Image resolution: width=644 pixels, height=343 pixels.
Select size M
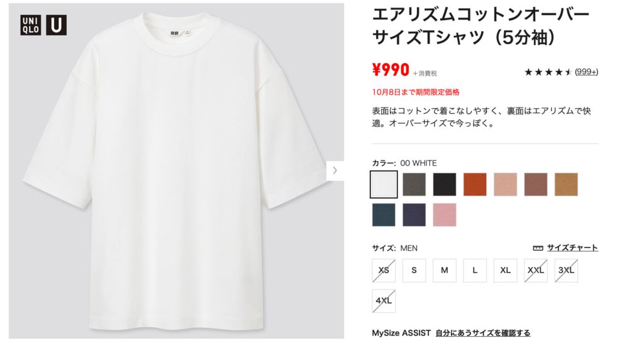tap(445, 270)
